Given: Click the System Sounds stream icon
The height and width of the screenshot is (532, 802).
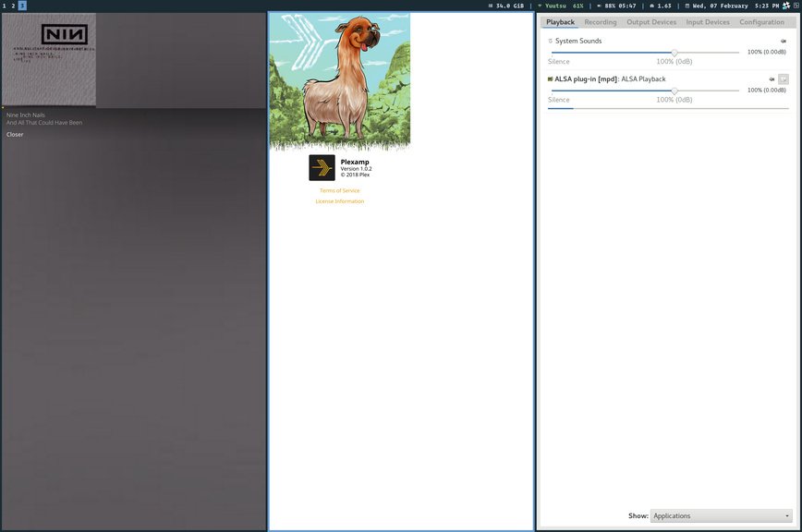Looking at the screenshot, I should pos(551,41).
